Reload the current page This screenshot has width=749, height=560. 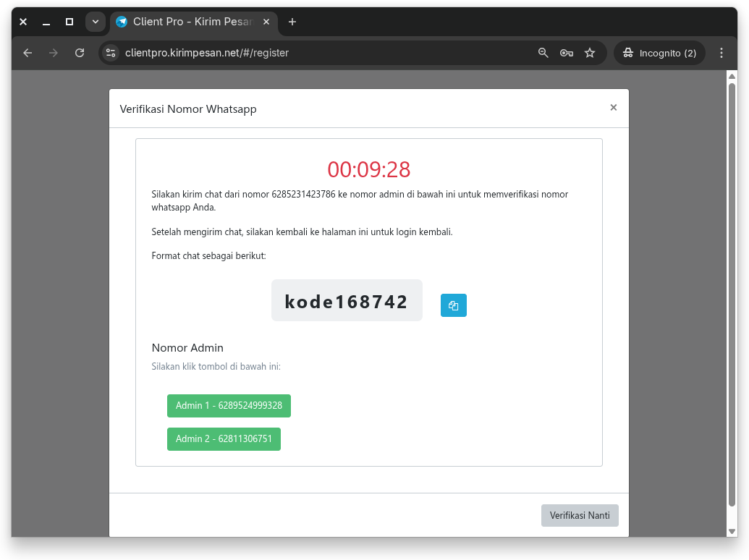click(80, 53)
